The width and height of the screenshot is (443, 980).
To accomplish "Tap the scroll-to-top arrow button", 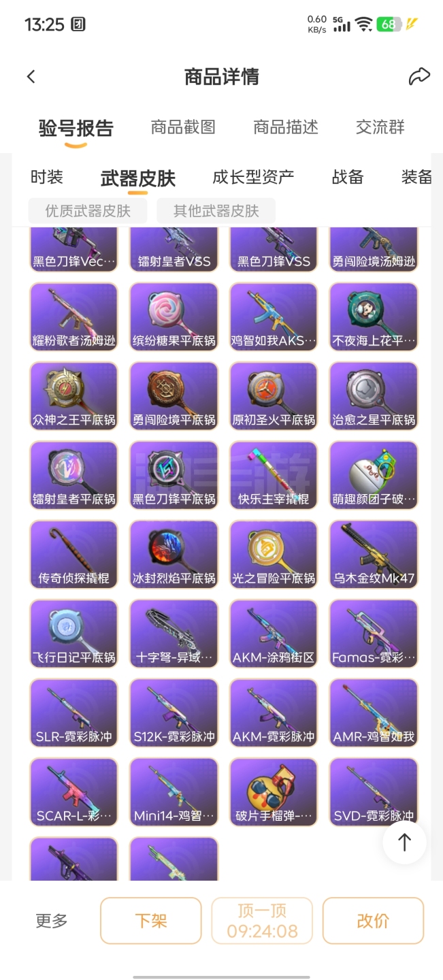I will 404,842.
